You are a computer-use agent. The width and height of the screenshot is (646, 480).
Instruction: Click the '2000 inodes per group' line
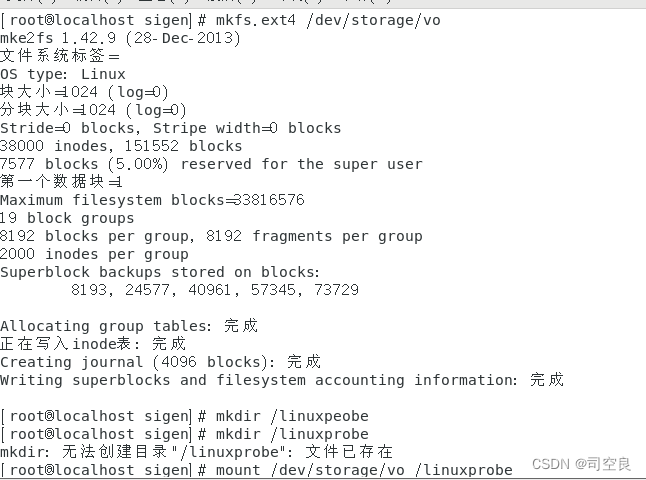pyautogui.click(x=94, y=254)
